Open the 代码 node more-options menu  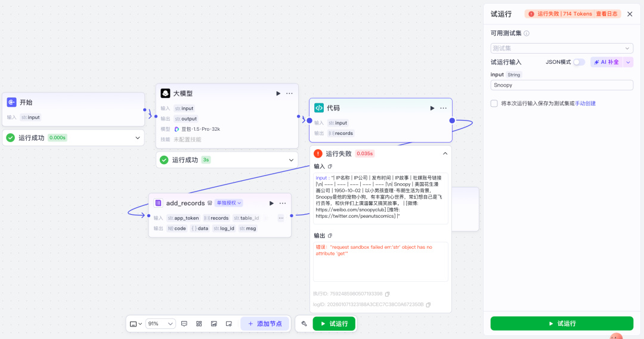coord(443,108)
